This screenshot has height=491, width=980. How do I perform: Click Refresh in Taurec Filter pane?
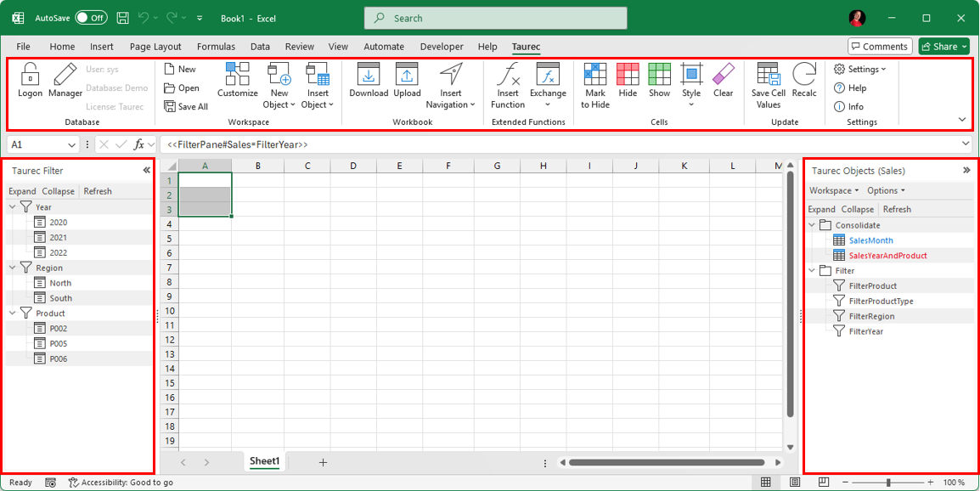(x=98, y=191)
